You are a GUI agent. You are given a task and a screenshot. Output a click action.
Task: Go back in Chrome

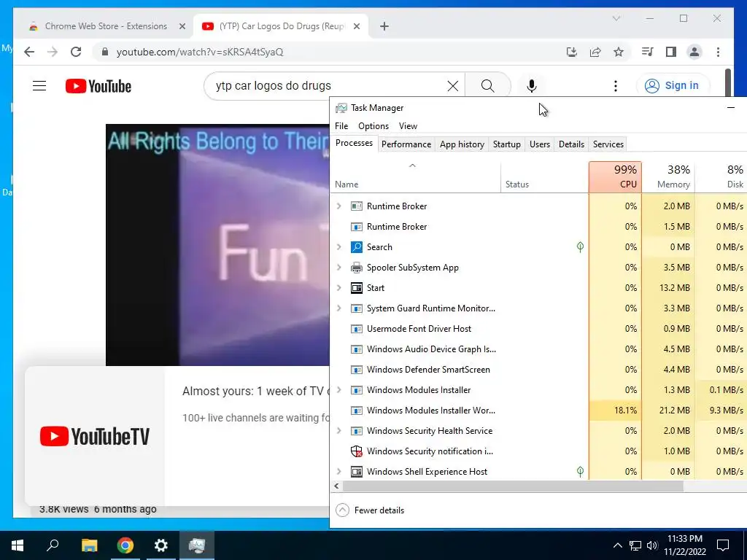(x=29, y=52)
